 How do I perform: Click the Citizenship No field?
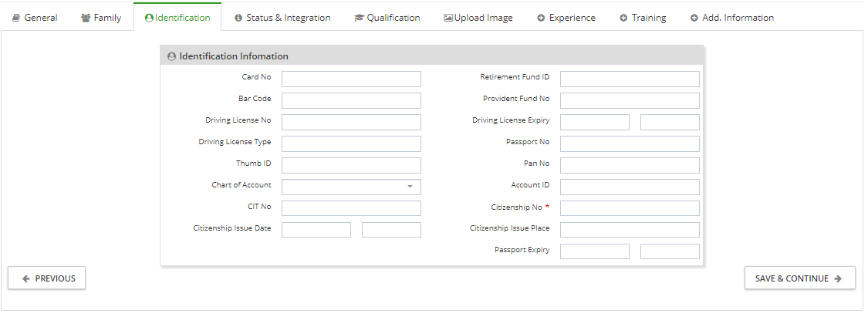[630, 208]
